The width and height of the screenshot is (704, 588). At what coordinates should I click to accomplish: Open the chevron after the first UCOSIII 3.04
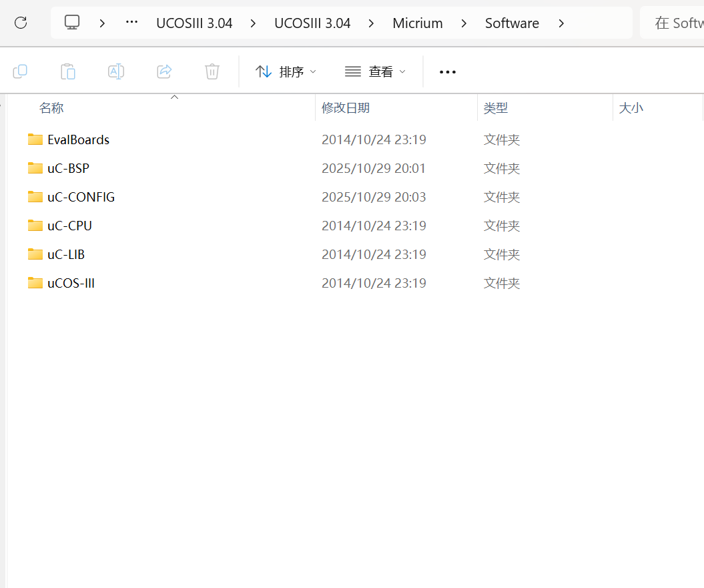click(253, 23)
